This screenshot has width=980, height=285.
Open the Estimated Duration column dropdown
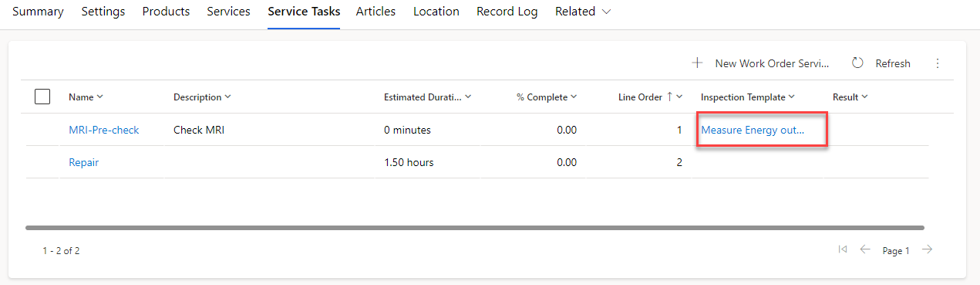point(428,97)
